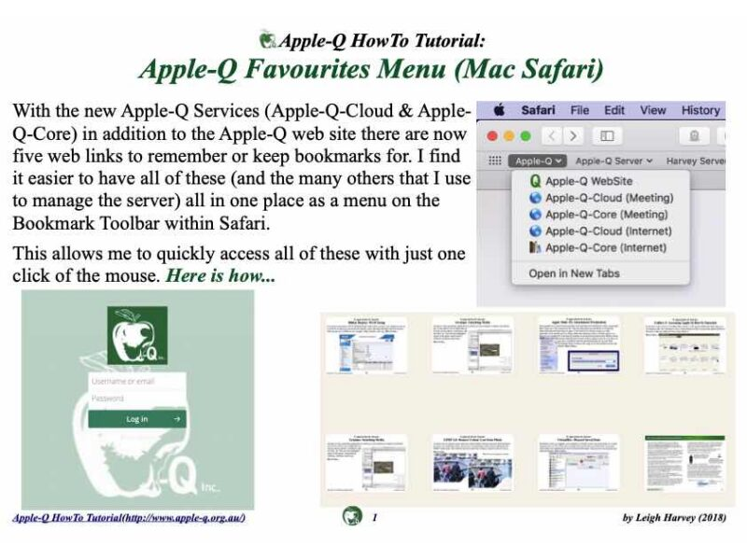747x560 pixels.
Task: Open the Top Sites grid icon
Action: pyautogui.click(x=495, y=161)
